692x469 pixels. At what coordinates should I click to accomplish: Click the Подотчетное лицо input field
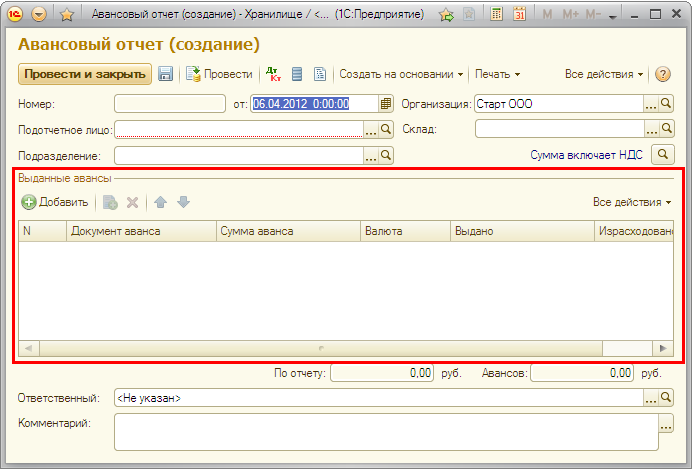click(x=239, y=130)
